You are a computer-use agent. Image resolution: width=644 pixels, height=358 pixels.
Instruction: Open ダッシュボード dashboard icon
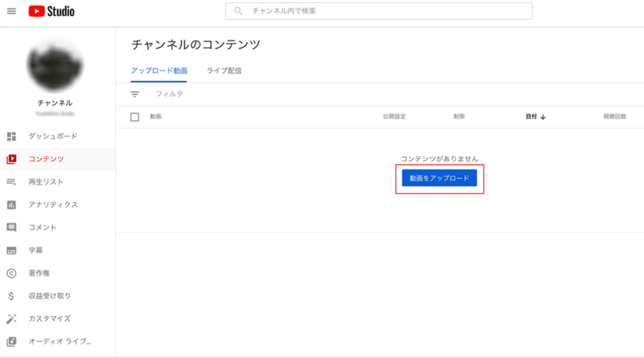11,136
